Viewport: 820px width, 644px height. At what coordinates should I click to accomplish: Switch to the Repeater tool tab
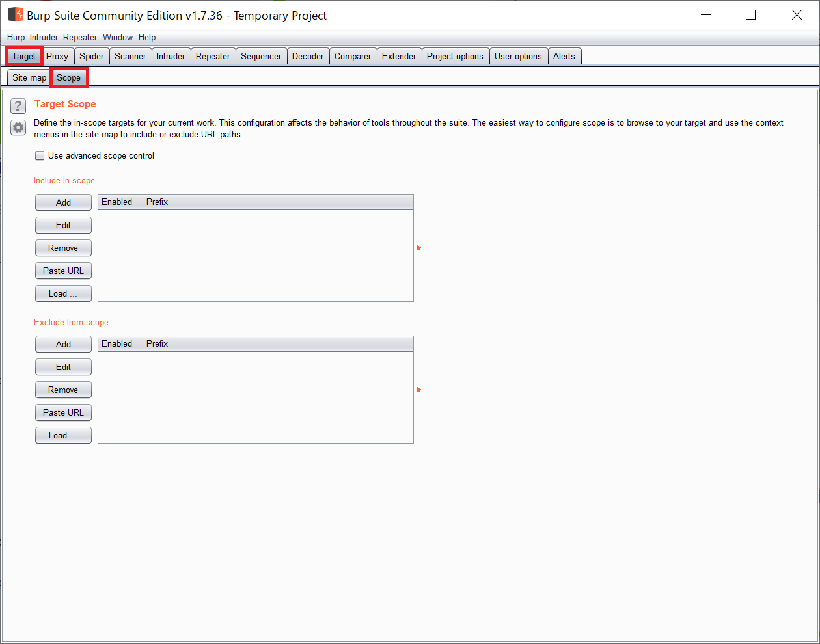[x=213, y=56]
